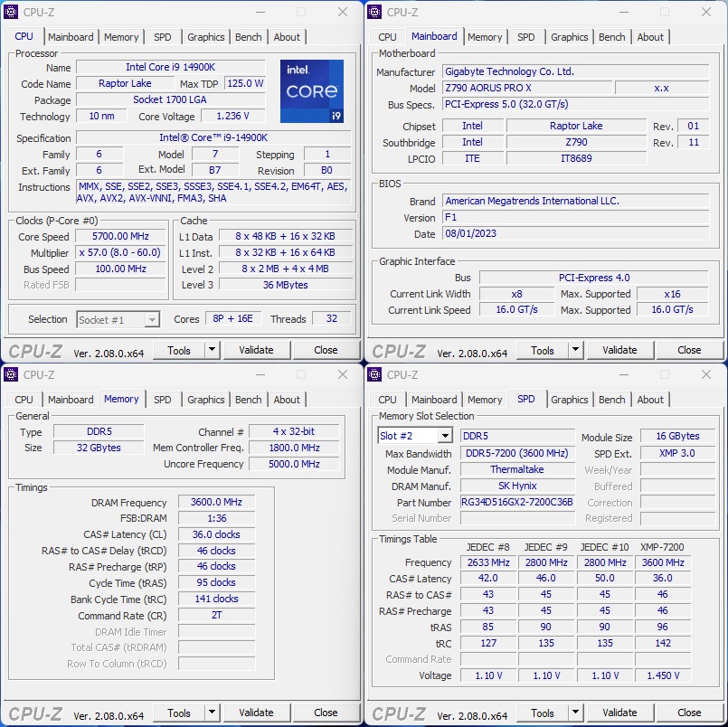The image size is (728, 727).
Task: Click the Multiplier value x 57.0 (8.0 - 60.0)
Action: (x=120, y=252)
